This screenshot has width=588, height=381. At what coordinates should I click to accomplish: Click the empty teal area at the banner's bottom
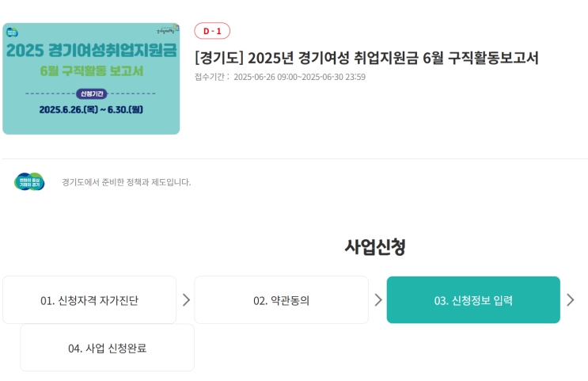91,125
